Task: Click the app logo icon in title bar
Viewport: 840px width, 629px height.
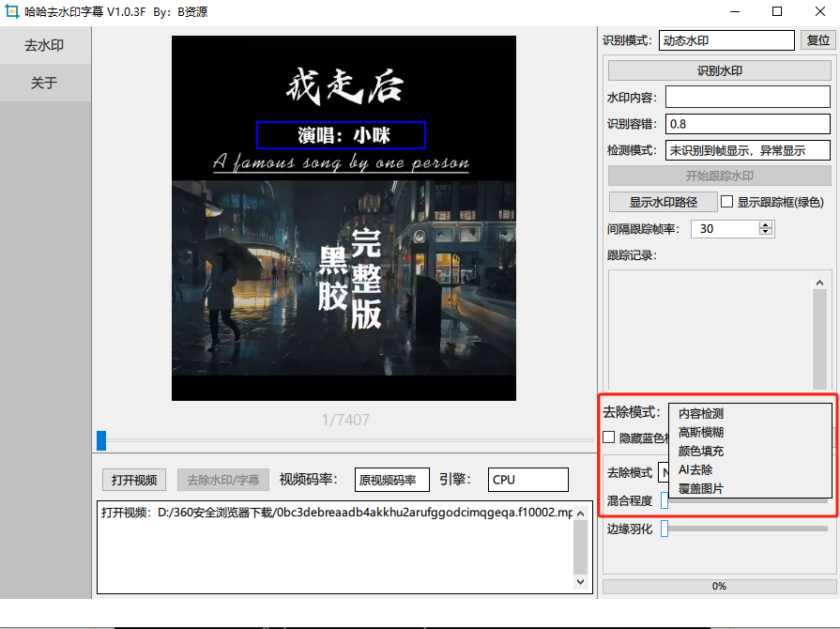Action: pyautogui.click(x=13, y=12)
